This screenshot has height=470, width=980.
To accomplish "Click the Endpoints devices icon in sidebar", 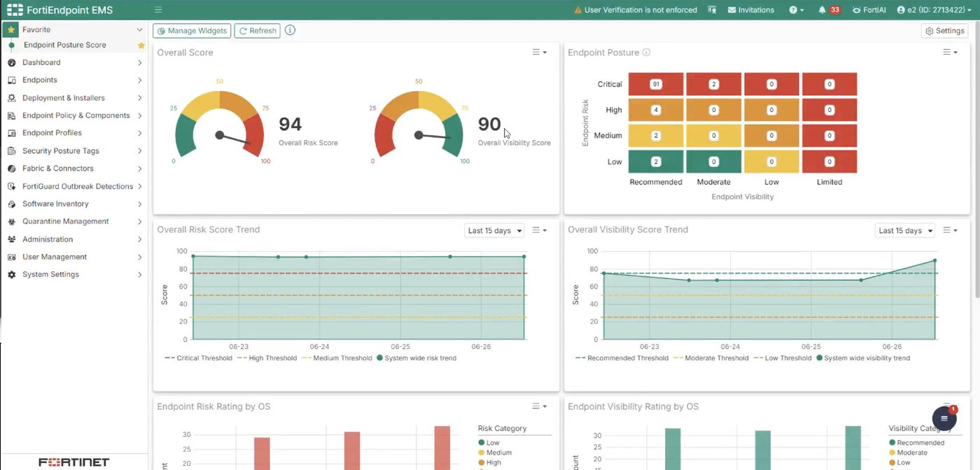I will pos(11,80).
